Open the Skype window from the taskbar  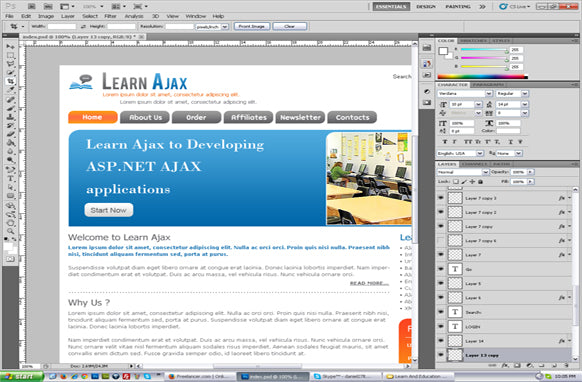[345, 376]
